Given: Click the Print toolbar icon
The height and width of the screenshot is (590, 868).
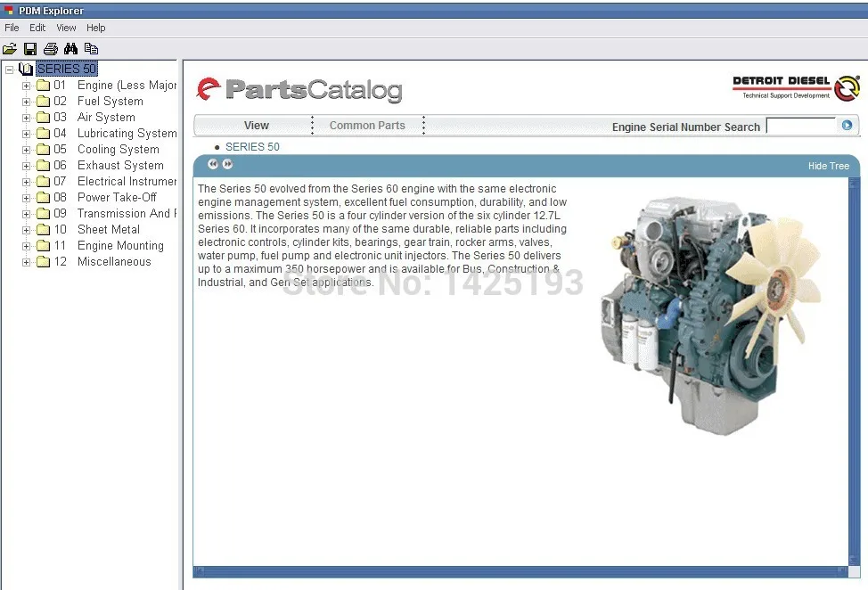Looking at the screenshot, I should point(51,49).
